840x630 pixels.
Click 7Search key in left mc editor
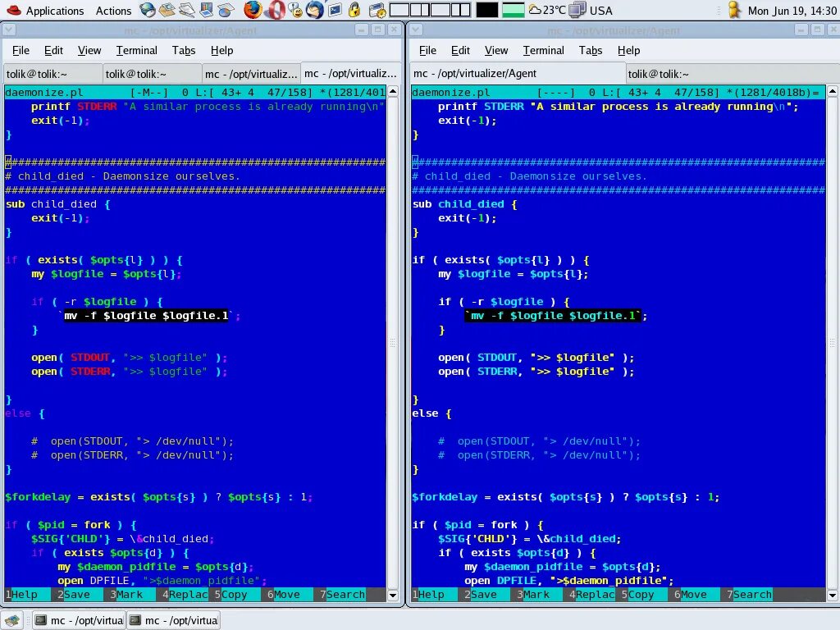point(342,594)
